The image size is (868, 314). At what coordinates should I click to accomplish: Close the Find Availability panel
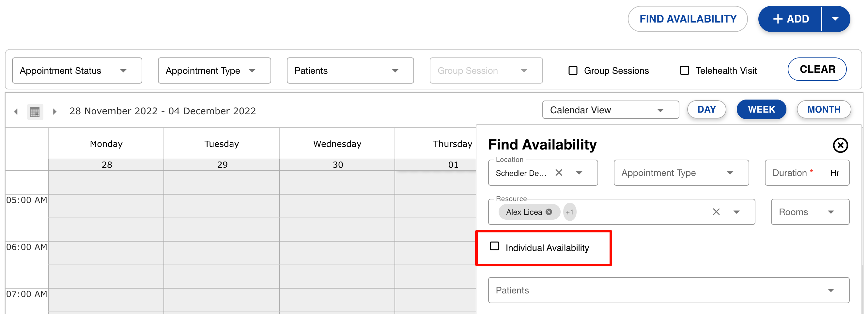(x=840, y=145)
